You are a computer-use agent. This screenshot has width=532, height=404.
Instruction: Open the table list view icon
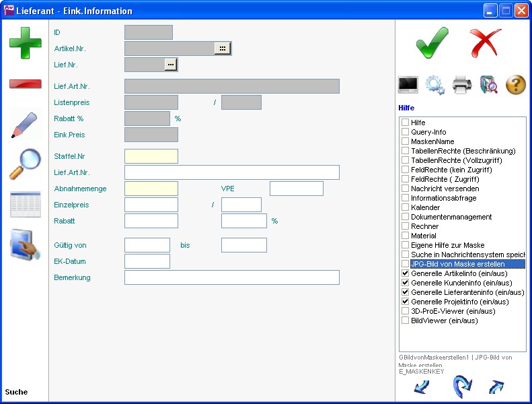pyautogui.click(x=25, y=205)
